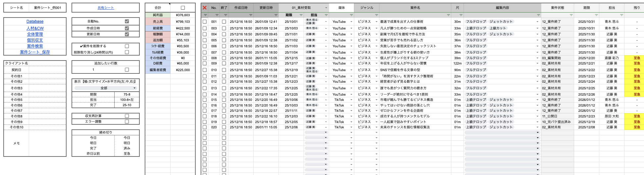Click the red X icon in table header
The width and height of the screenshot is (644, 175).
pos(205,8)
